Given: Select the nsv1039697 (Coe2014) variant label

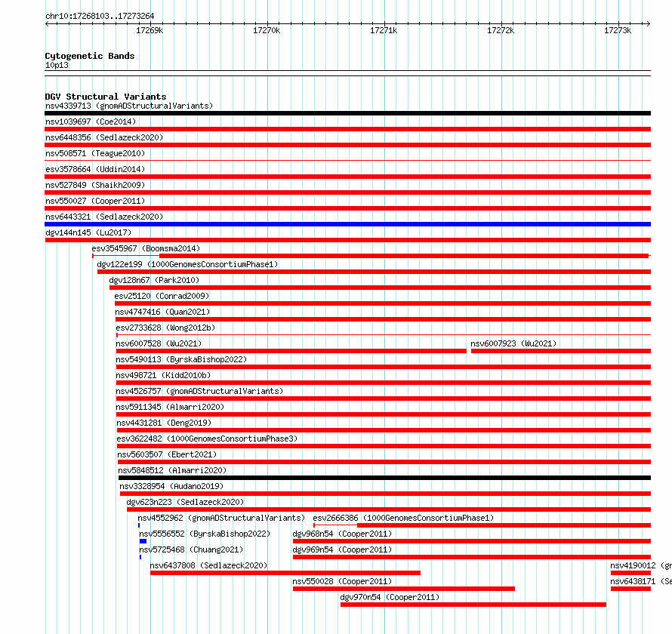Looking at the screenshot, I should (91, 122).
